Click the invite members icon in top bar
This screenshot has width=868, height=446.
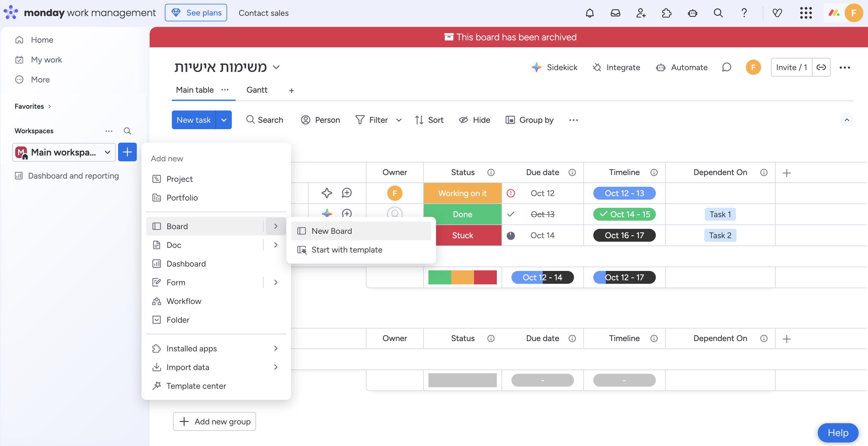641,13
